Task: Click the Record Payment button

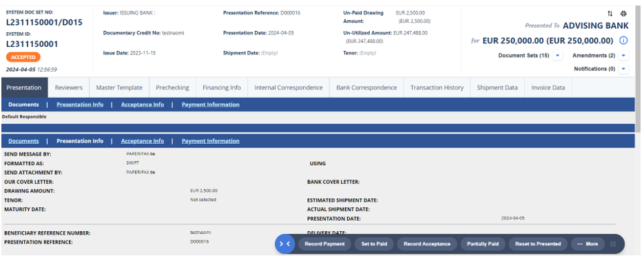Action: (324, 244)
